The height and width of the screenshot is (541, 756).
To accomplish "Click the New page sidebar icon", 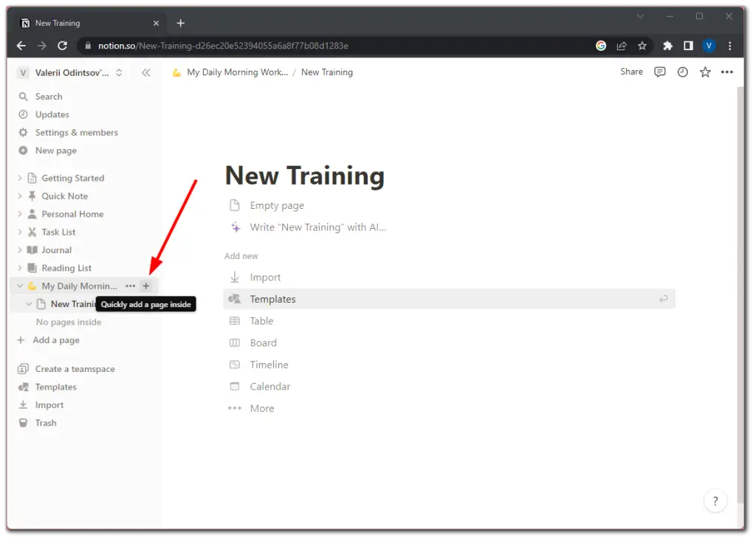I will 22,151.
